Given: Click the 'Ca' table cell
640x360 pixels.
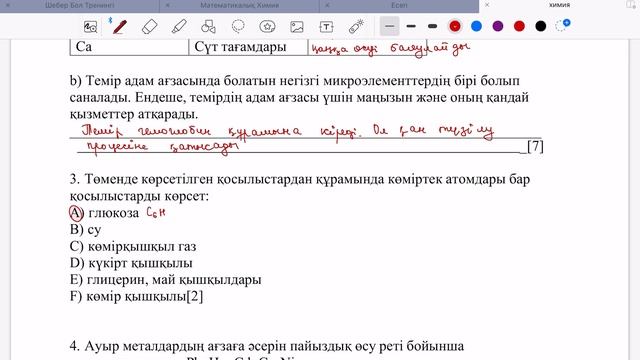Looking at the screenshot, I should pos(129,47).
